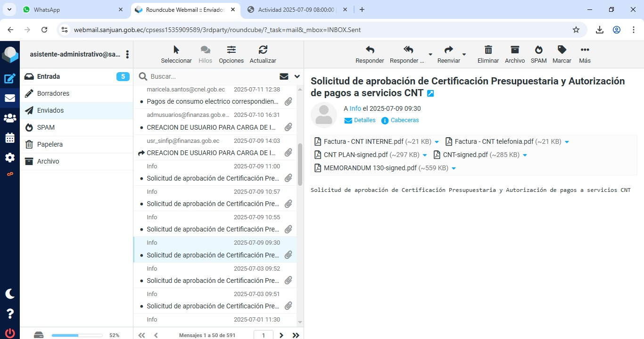
Task: Toggle the unread envelope filter
Action: pos(284,76)
